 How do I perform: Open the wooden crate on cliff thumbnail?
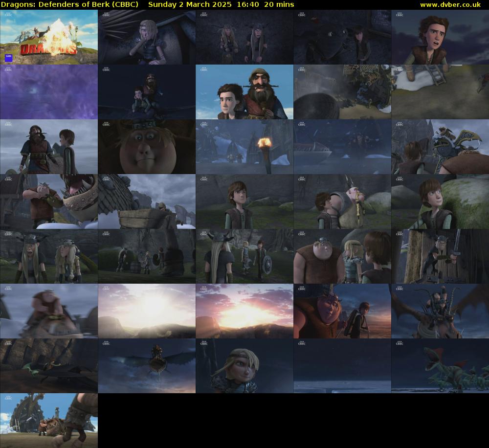point(147,202)
